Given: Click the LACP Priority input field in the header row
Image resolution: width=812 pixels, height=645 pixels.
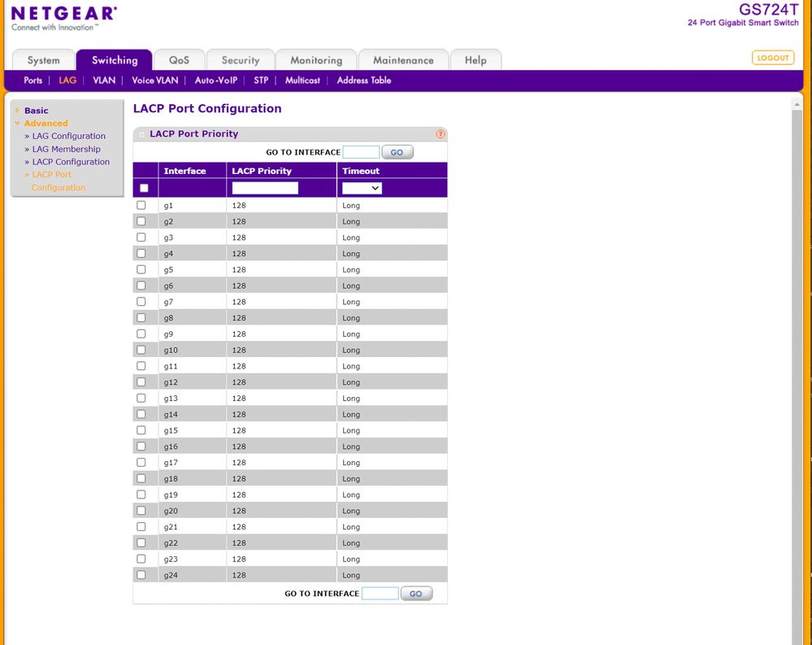Looking at the screenshot, I should (x=264, y=187).
